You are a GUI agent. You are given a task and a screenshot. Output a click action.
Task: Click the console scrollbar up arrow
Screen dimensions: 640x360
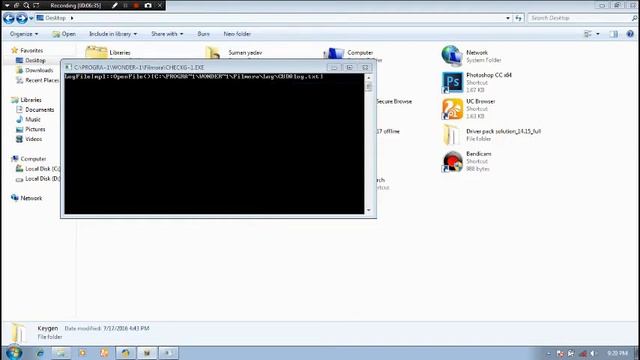[x=369, y=78]
